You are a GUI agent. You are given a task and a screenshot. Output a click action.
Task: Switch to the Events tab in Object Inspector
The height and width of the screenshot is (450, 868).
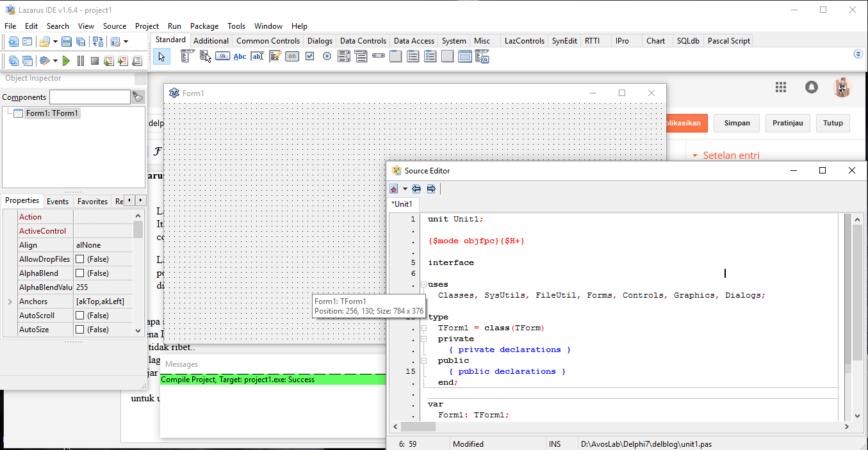click(58, 201)
